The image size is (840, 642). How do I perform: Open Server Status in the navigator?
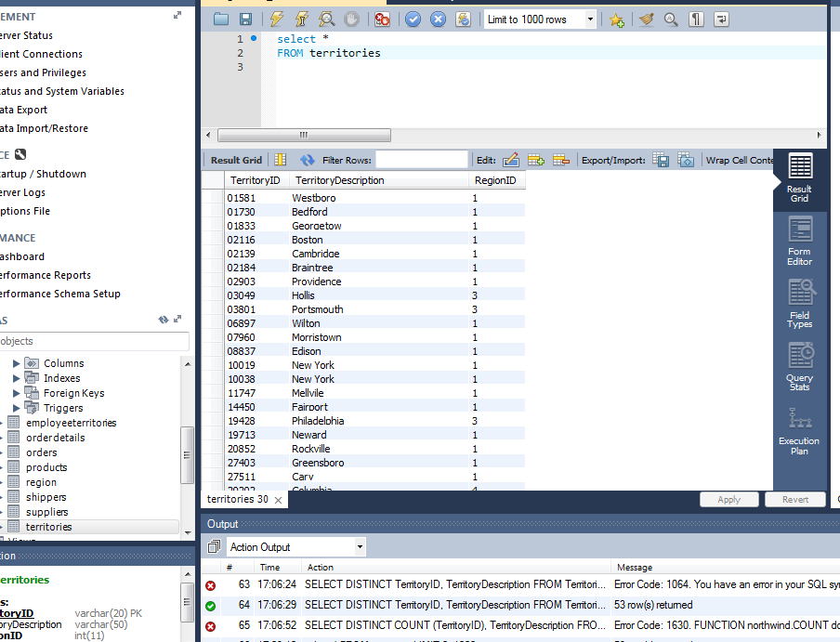(26, 35)
